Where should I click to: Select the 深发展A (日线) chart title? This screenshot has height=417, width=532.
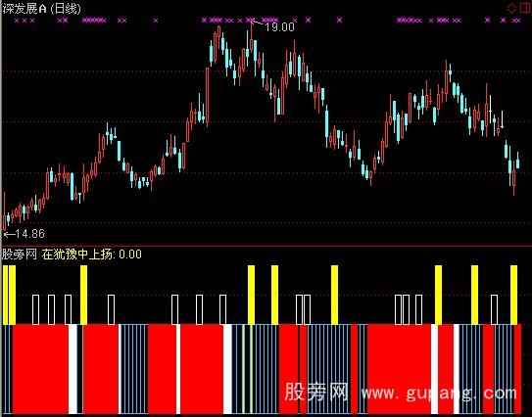coord(41,9)
